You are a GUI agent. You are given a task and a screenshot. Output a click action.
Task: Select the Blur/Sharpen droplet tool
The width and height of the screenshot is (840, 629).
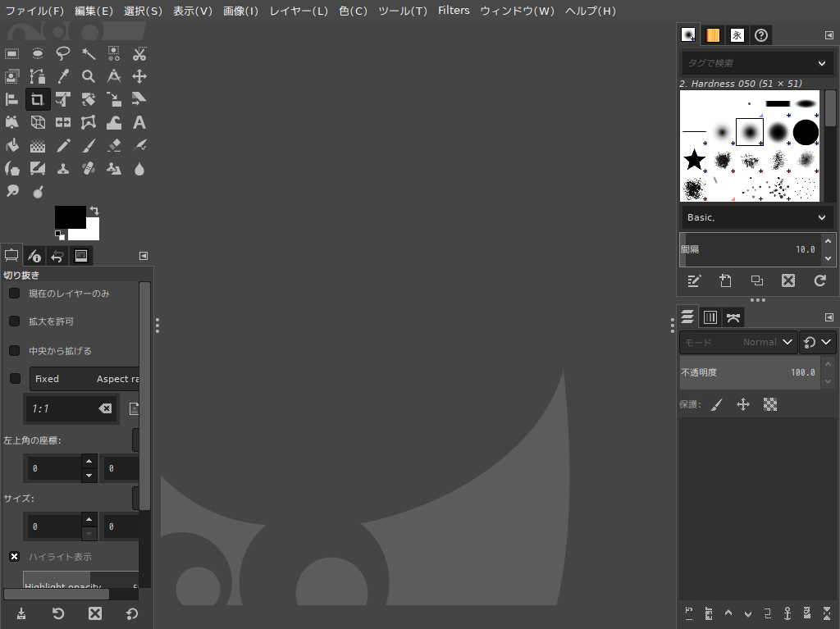point(139,169)
